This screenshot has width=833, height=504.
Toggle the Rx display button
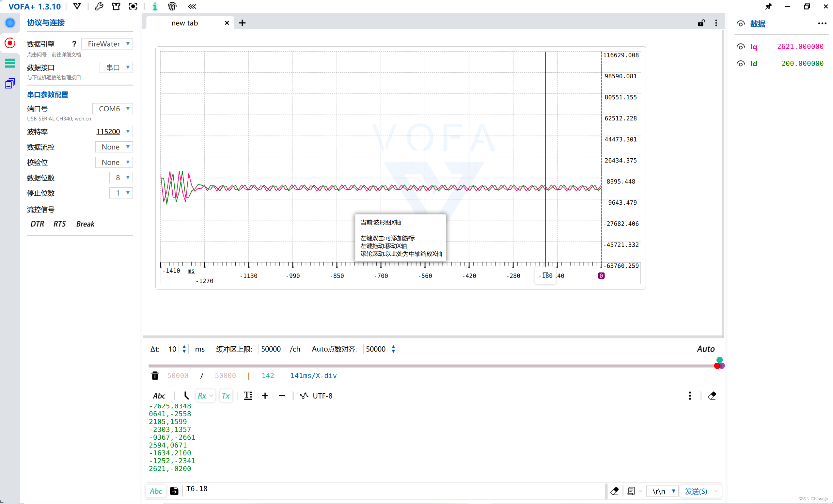(x=202, y=396)
